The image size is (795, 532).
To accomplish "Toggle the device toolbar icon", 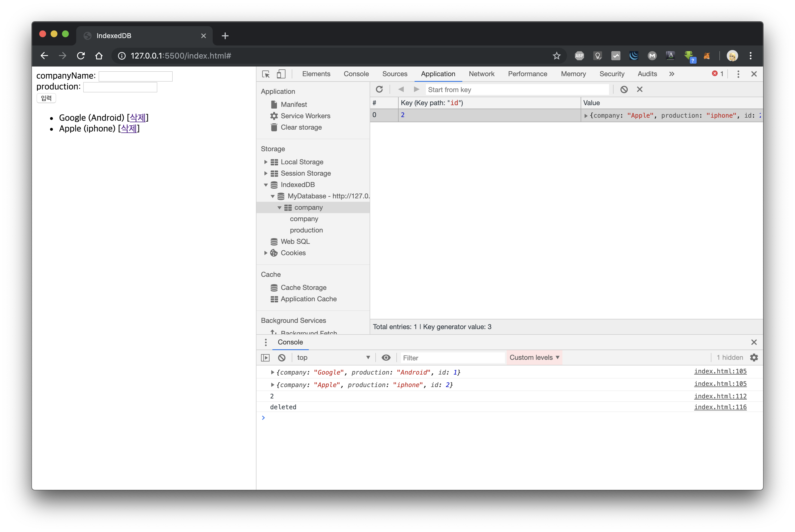I will tap(281, 74).
